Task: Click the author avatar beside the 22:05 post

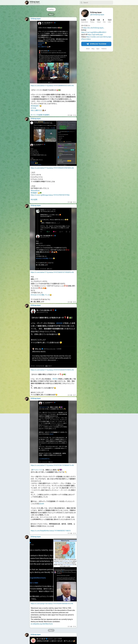Action: tap(27, 206)
